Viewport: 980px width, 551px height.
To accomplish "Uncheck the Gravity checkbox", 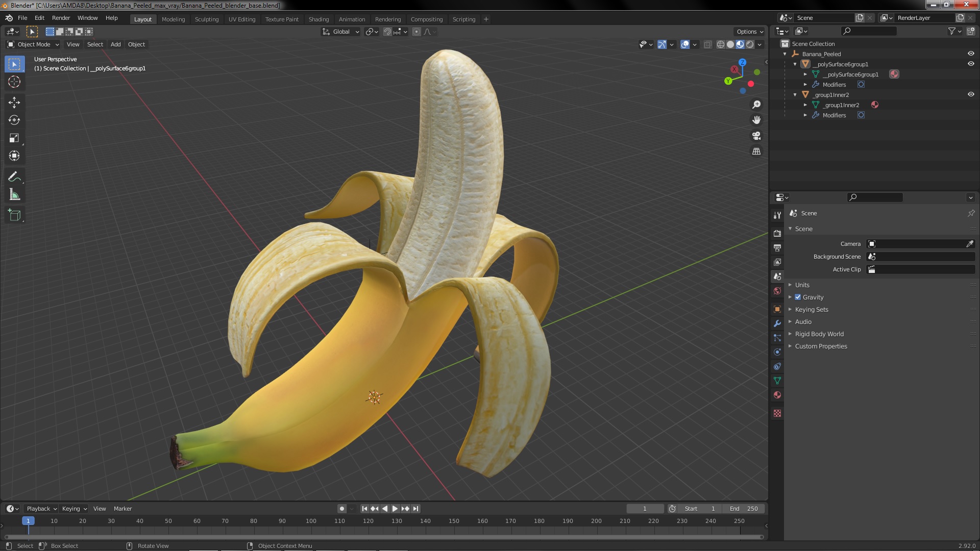I will tap(798, 297).
